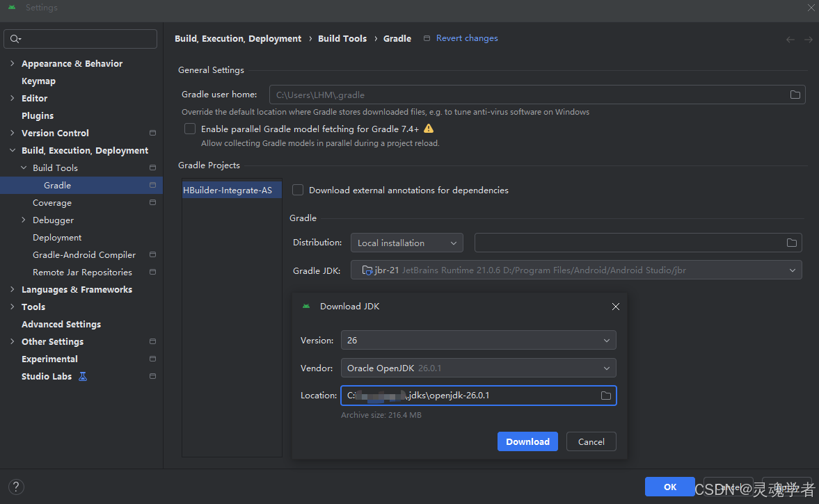The width and height of the screenshot is (819, 504).
Task: Focus the settings search field
Action: pos(81,39)
